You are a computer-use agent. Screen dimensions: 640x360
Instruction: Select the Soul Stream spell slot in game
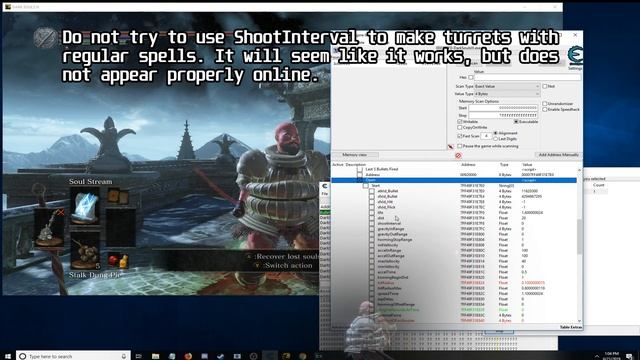coord(85,207)
